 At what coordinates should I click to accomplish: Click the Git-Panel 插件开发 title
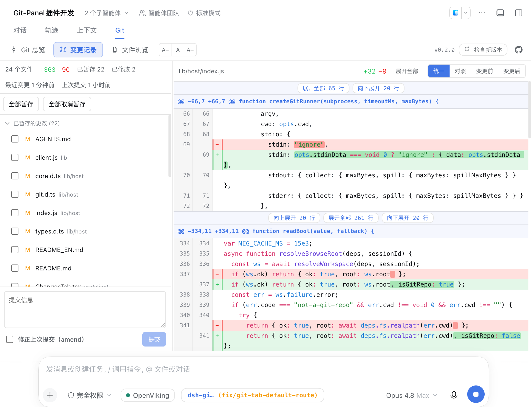coord(44,13)
